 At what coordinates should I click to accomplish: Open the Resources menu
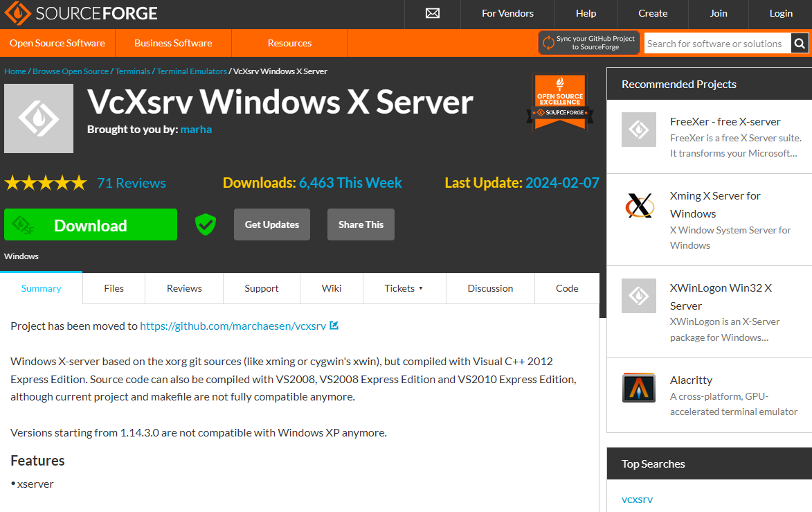pyautogui.click(x=289, y=43)
